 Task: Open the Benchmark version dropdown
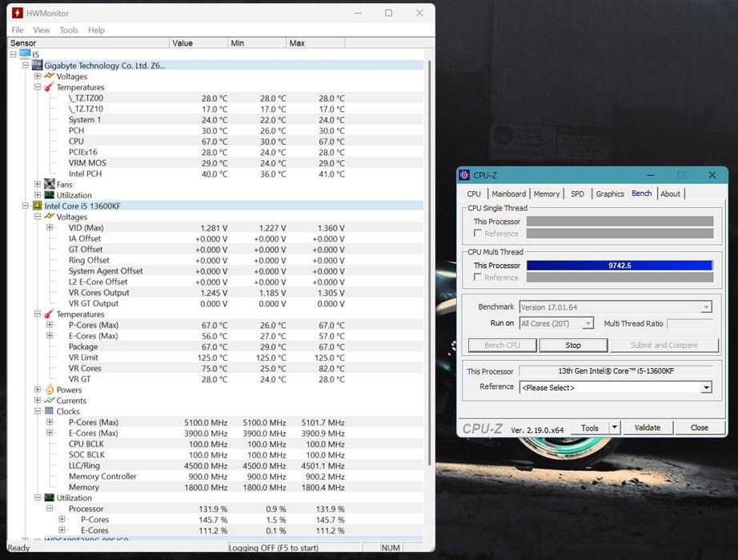[705, 307]
